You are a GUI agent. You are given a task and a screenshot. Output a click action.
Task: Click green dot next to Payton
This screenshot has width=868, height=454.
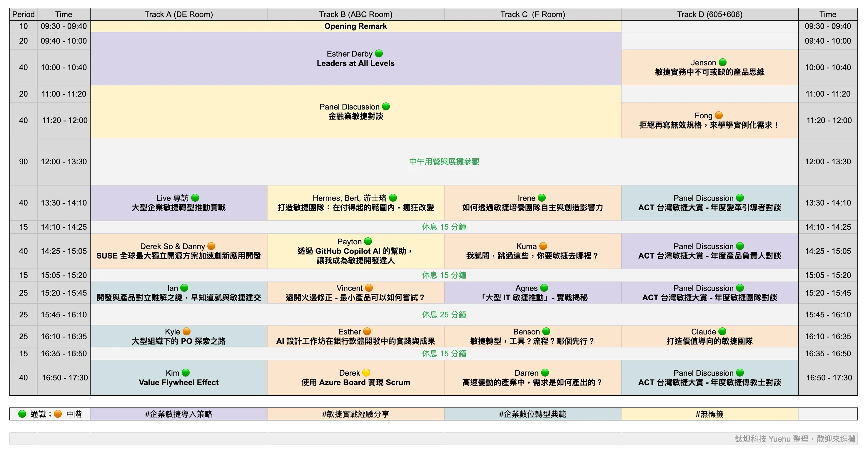[368, 241]
